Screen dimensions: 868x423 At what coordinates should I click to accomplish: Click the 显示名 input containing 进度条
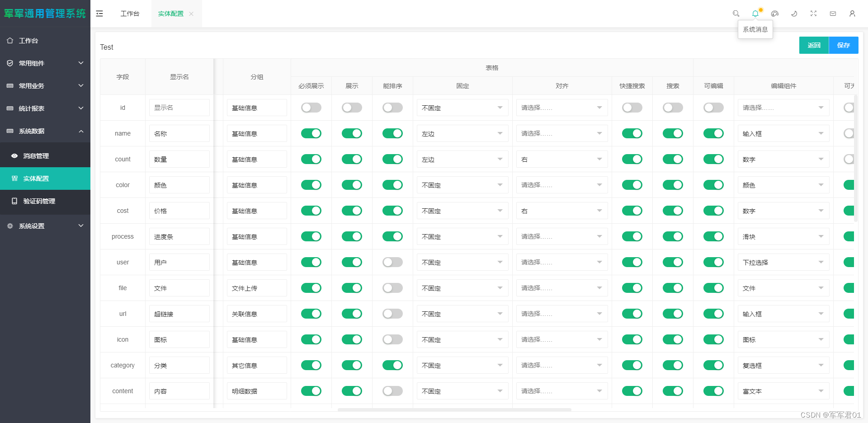tap(179, 237)
